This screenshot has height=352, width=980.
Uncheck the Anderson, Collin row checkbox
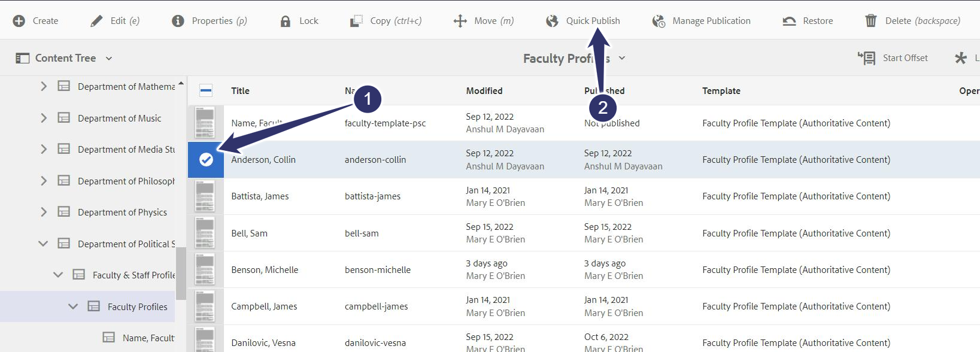(206, 160)
